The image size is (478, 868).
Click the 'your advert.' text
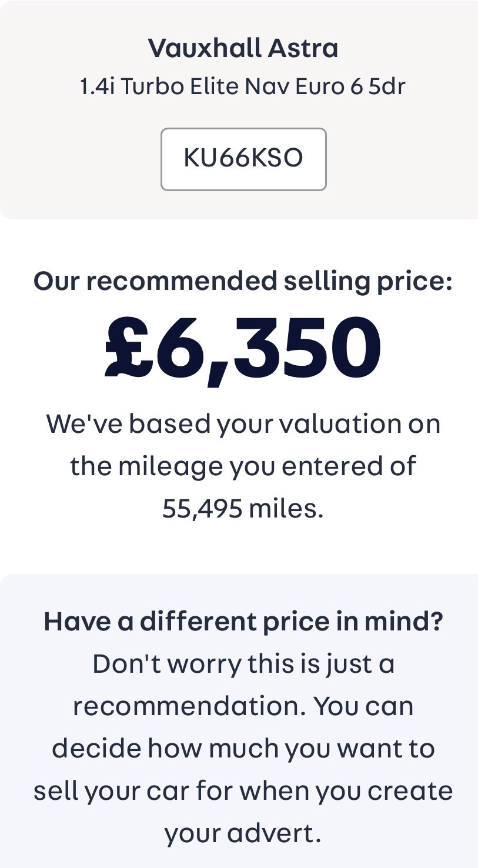pos(243,833)
